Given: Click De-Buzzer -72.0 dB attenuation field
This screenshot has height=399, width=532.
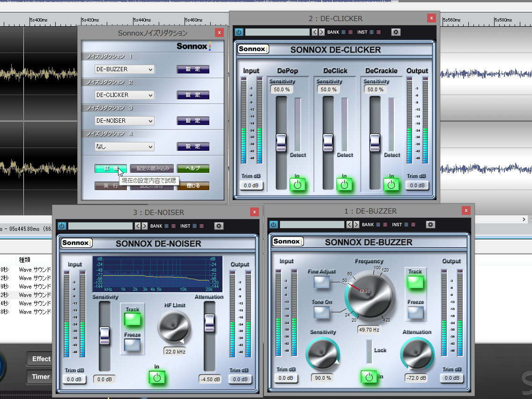Looking at the screenshot, I should tap(417, 378).
